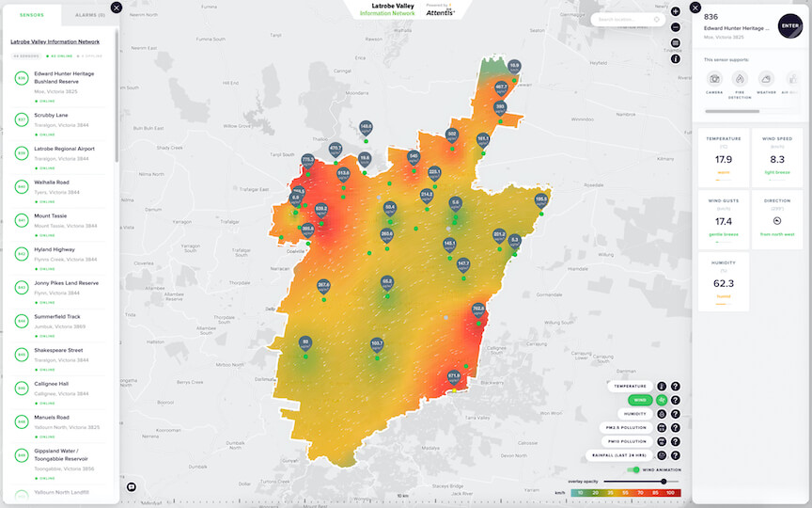
Task: Click the thermometer temperature overlay icon
Action: (x=662, y=387)
